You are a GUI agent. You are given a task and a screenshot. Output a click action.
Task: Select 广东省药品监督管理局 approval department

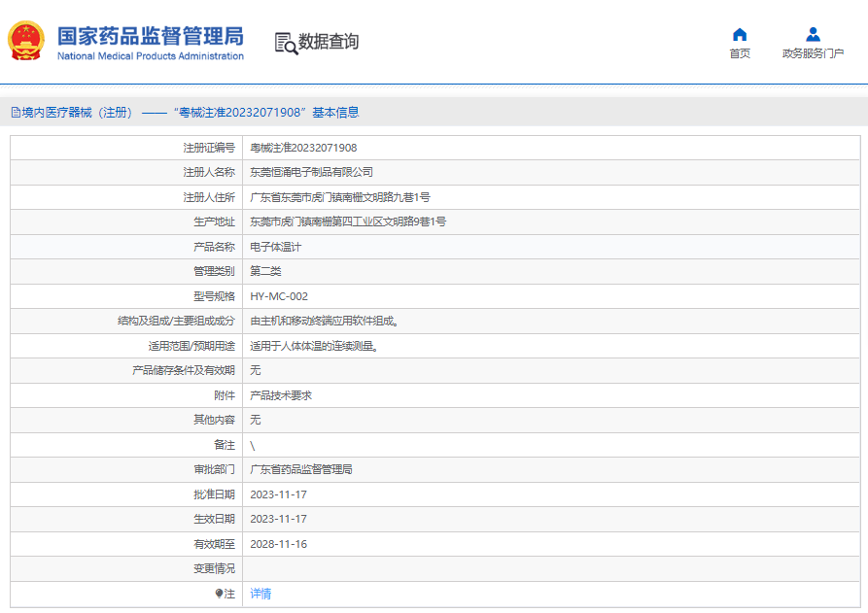point(301,470)
